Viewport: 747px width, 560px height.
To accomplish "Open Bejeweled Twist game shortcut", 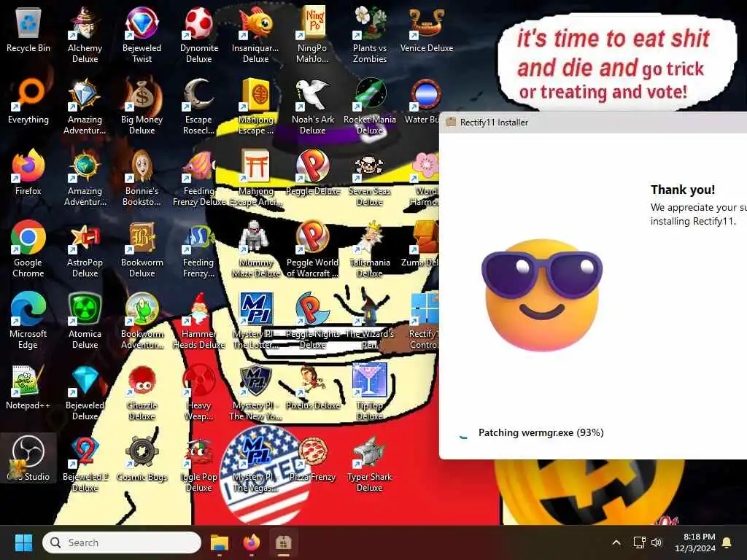I will point(142,35).
